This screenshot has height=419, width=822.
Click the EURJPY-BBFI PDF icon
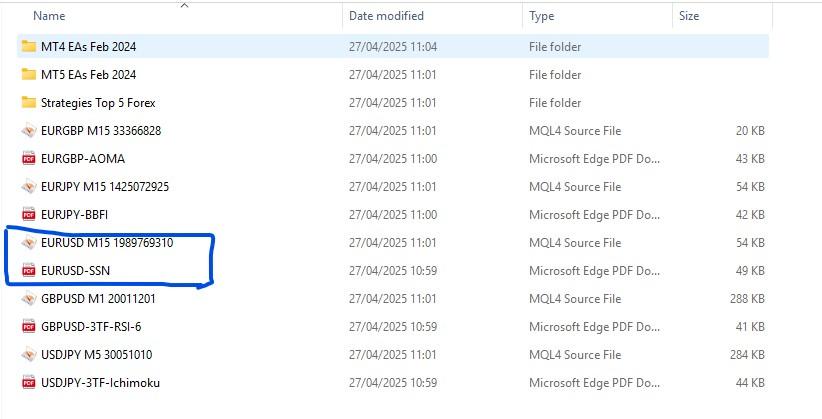tap(28, 214)
